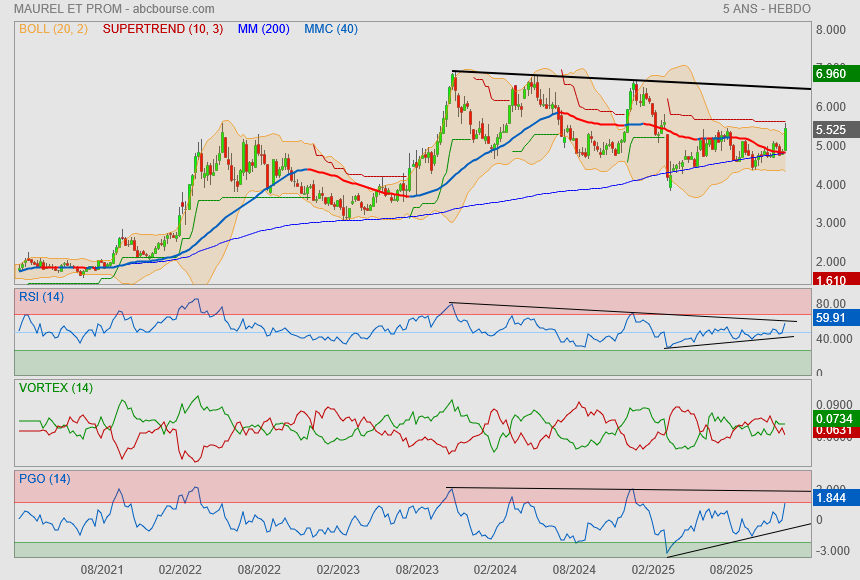Select the MMC (40) indicator label
Screen dimensions: 860x580
[330, 30]
